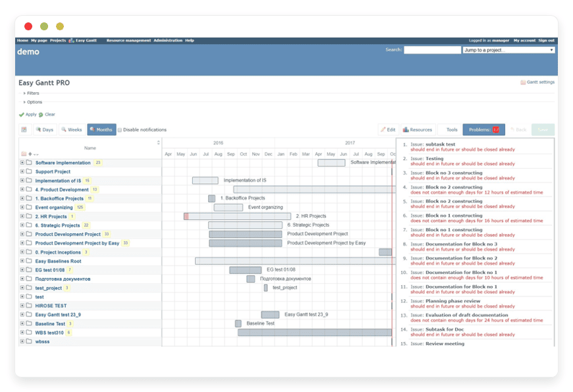Click issue 'Planning phase review'

point(453,301)
